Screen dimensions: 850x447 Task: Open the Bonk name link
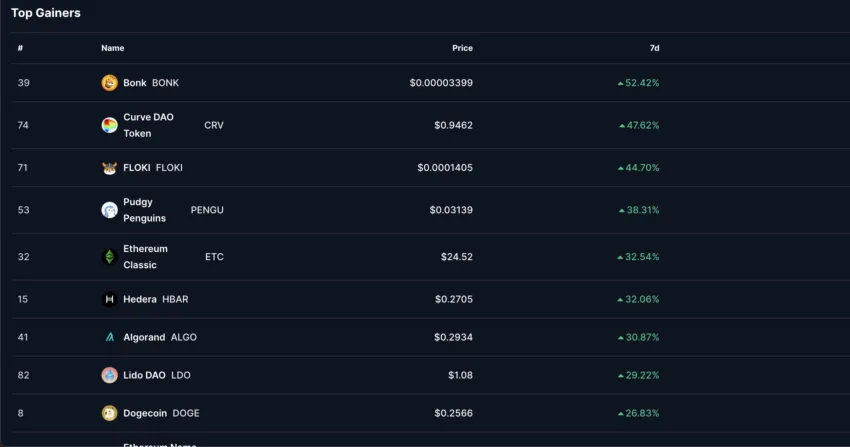click(x=134, y=83)
